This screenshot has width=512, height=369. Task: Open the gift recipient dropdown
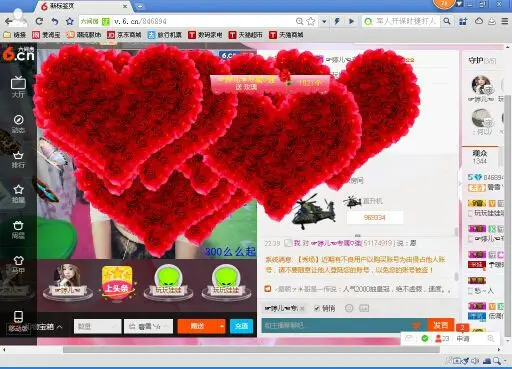click(x=148, y=326)
